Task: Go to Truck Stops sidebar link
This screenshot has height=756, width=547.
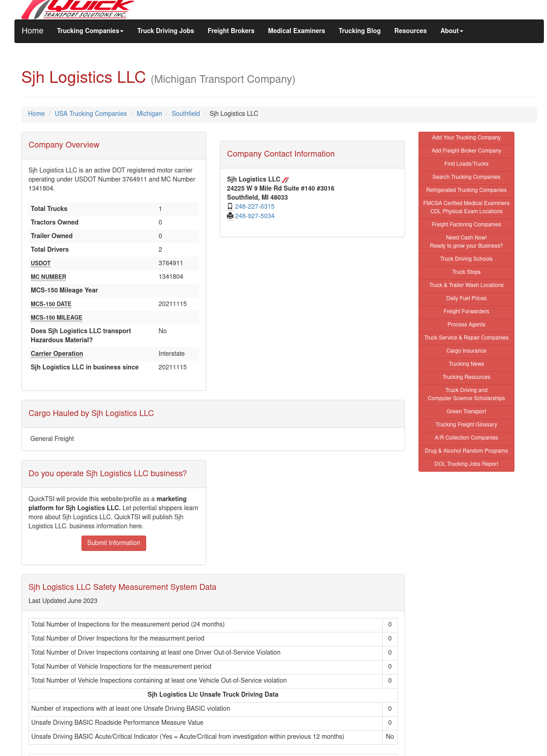Action: coord(466,273)
